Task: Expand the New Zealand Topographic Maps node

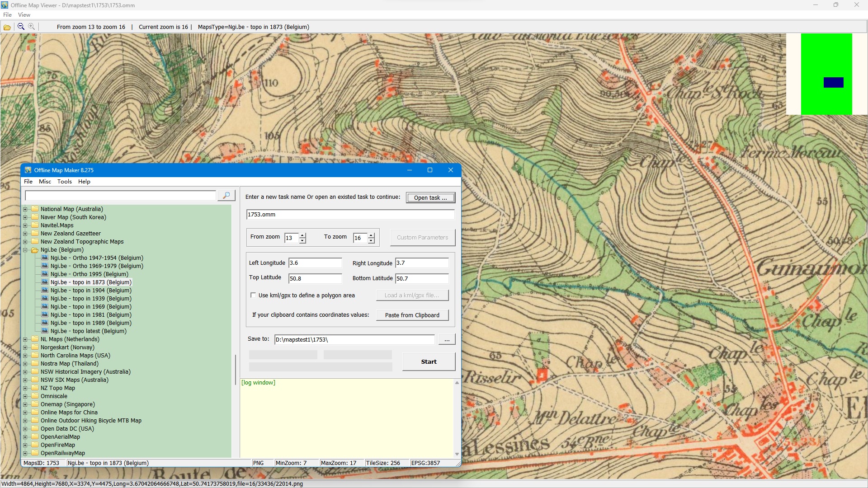Action: (x=25, y=242)
